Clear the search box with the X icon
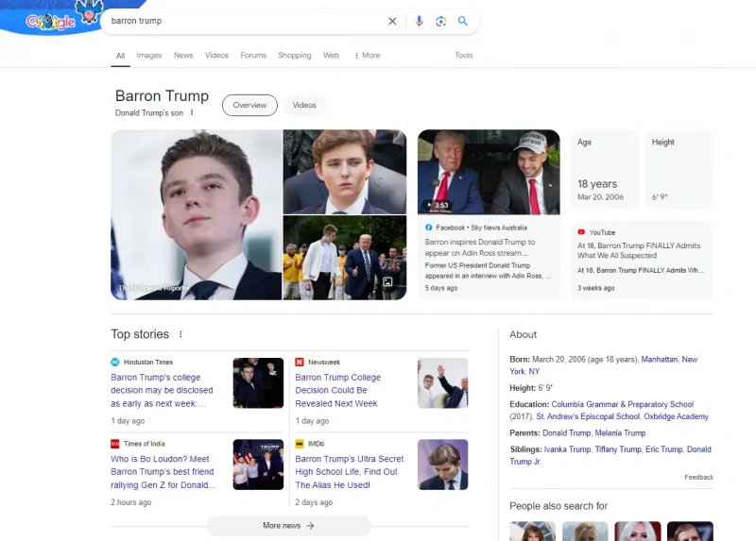Image resolution: width=756 pixels, height=541 pixels. click(x=392, y=21)
